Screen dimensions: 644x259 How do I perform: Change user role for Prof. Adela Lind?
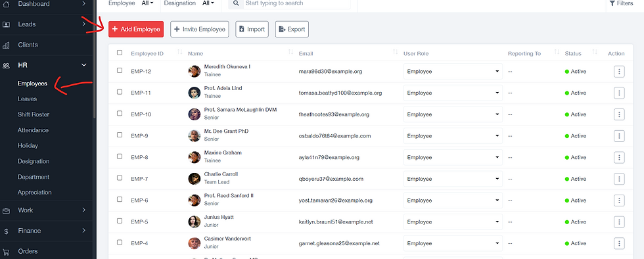tap(453, 93)
